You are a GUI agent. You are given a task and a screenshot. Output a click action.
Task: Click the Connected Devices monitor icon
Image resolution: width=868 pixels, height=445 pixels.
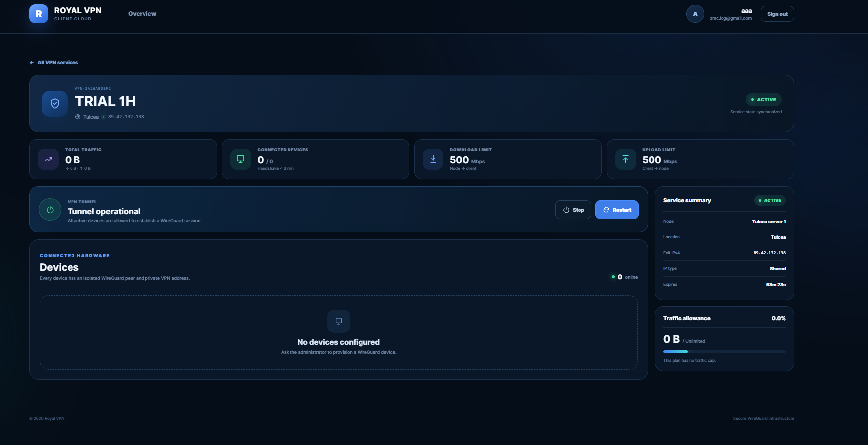(240, 159)
